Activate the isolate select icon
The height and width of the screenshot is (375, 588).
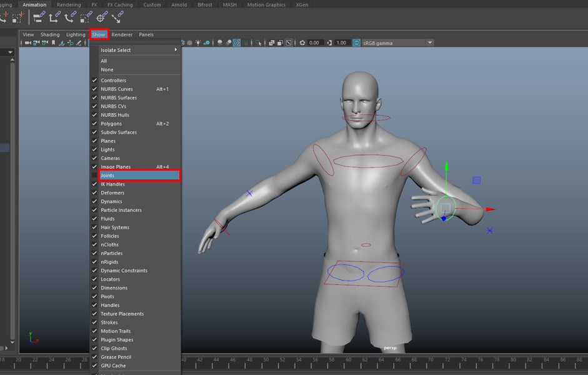[257, 42]
